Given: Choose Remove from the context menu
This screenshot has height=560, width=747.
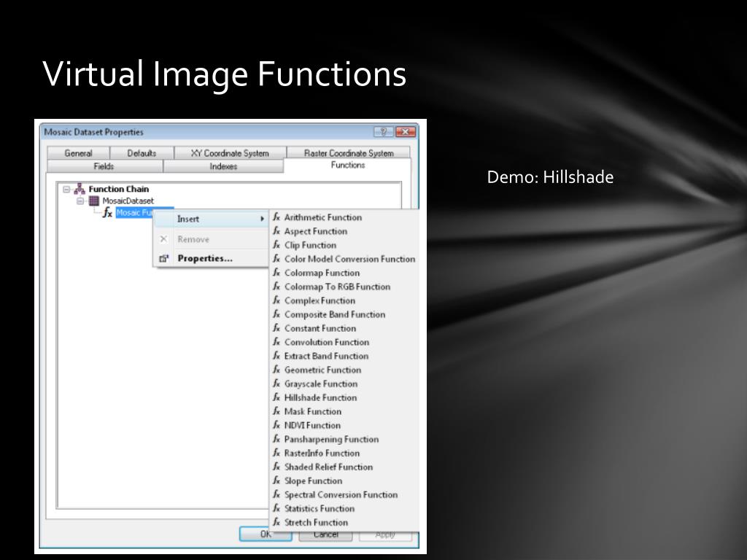Looking at the screenshot, I should pyautogui.click(x=211, y=239).
